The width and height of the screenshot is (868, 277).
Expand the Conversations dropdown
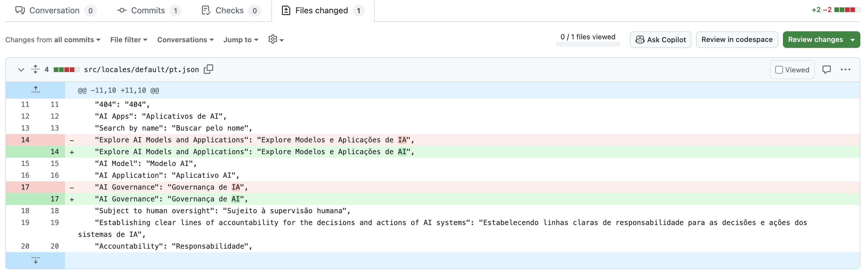point(185,40)
